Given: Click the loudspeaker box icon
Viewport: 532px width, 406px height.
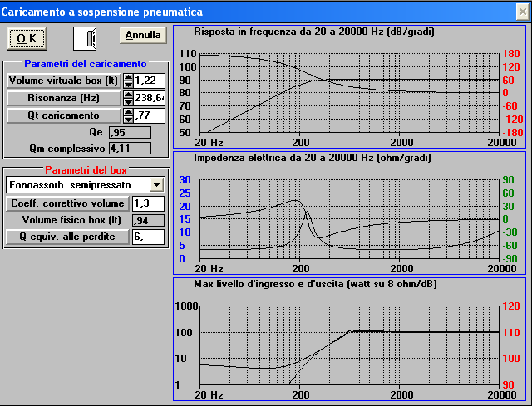Looking at the screenshot, I should [x=85, y=39].
